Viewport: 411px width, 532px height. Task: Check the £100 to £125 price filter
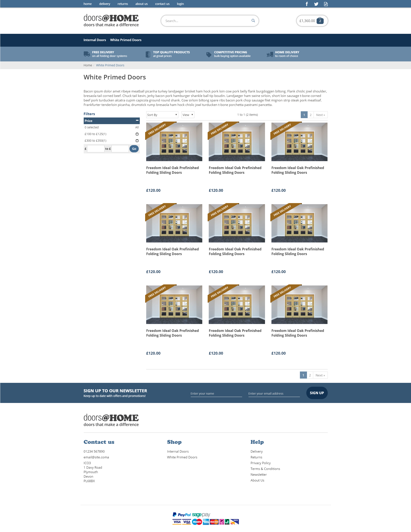[x=137, y=134]
